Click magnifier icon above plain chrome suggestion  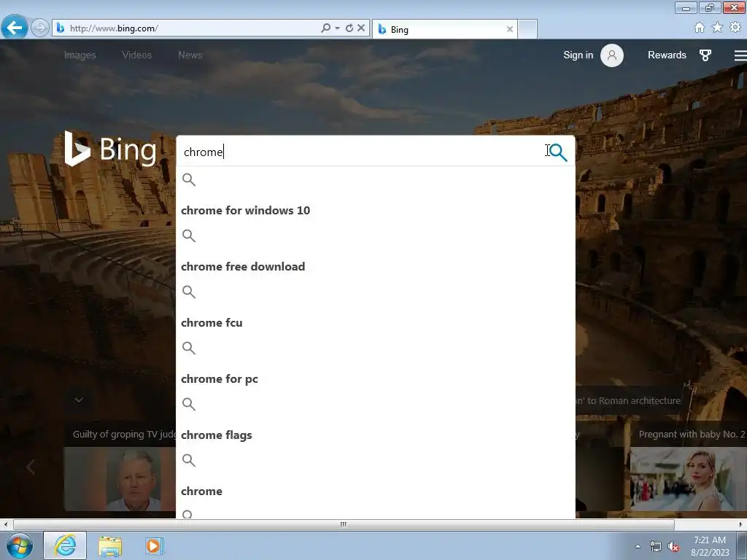pos(189,461)
